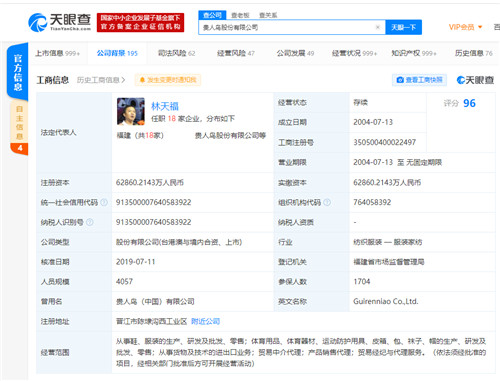Select the company type value in 公司类型 row

click(179, 242)
